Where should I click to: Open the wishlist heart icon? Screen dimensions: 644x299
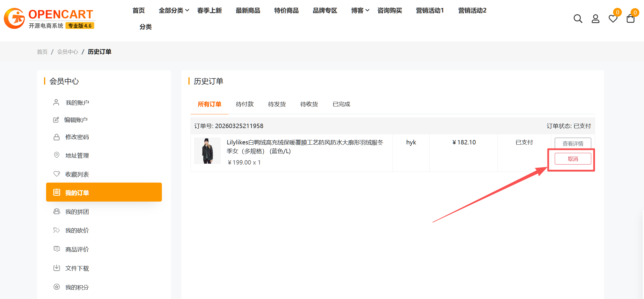(613, 19)
